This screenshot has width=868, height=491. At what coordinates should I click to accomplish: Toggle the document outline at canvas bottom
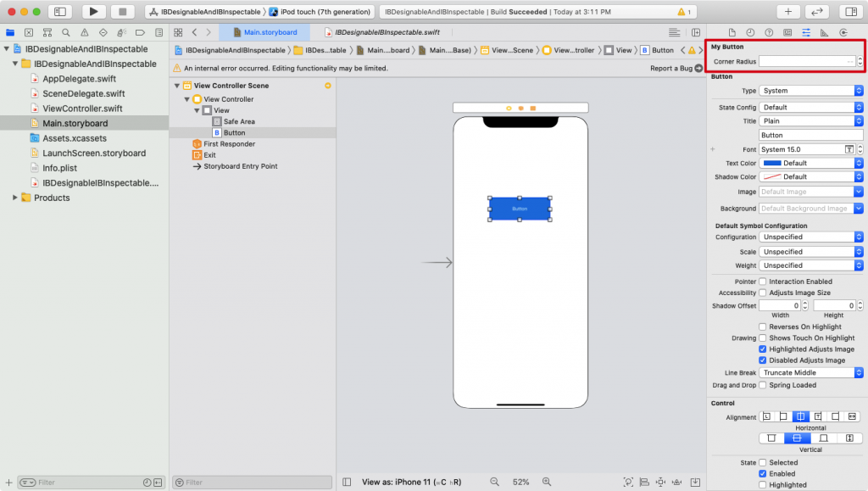coord(347,482)
